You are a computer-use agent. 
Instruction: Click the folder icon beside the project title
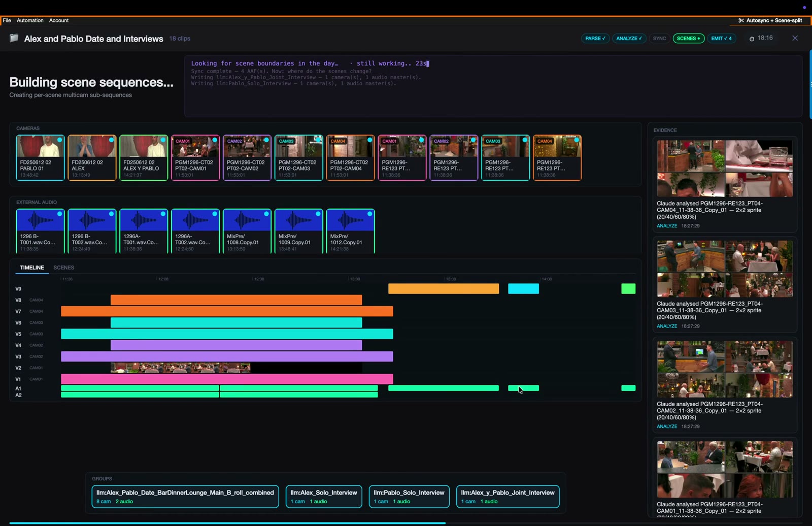click(x=14, y=38)
